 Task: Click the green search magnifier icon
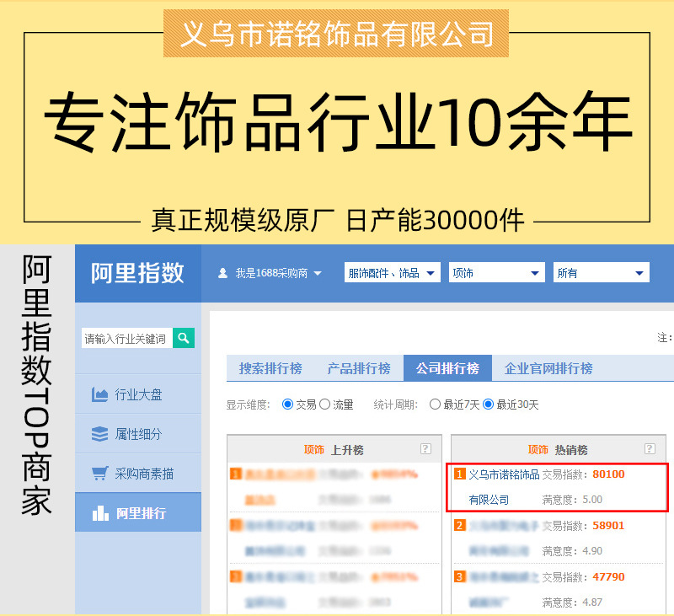184,338
